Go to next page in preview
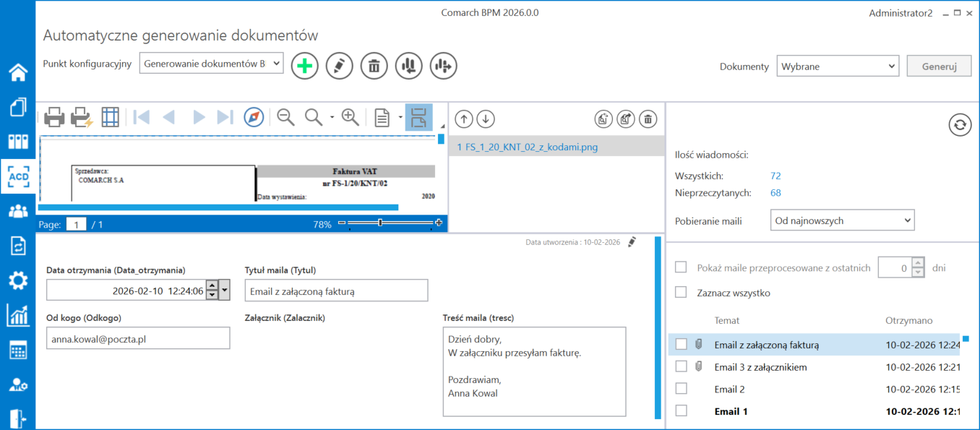This screenshot has width=980, height=430. tap(199, 118)
